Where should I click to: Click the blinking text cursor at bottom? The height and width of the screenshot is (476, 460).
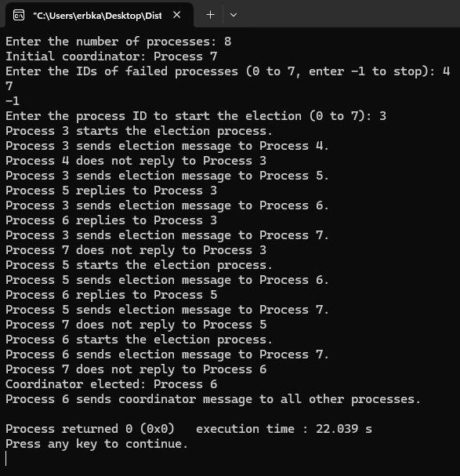6,459
